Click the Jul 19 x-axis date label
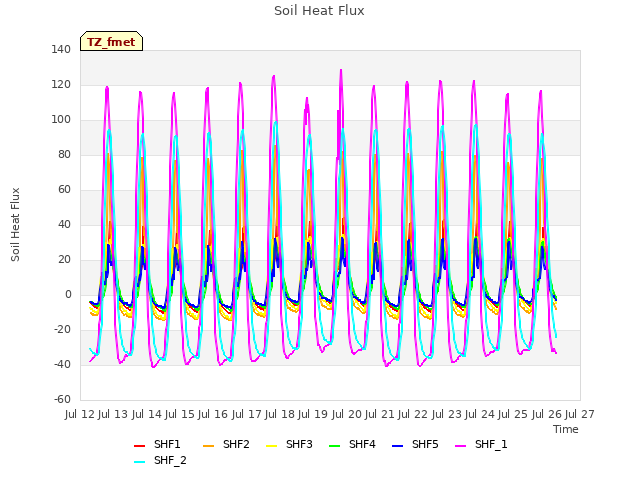640x480 pixels. 313,414
